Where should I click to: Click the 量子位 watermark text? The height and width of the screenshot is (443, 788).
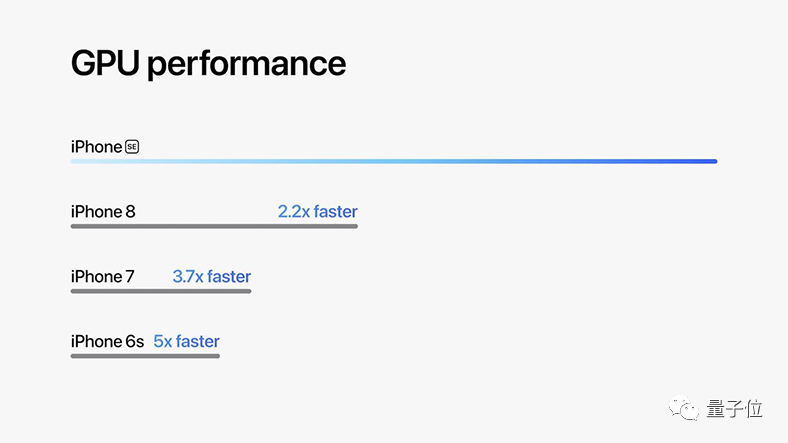click(734, 408)
